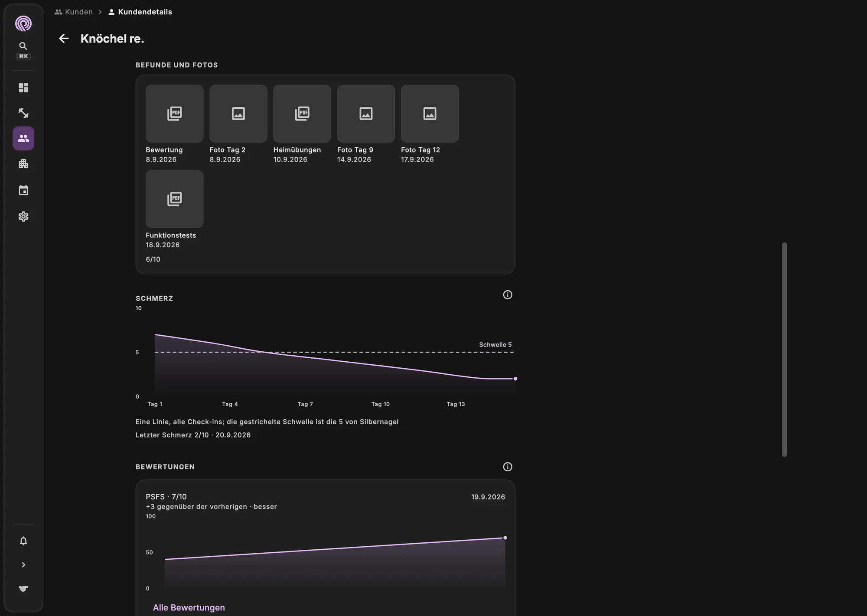Show info for the Schmerz chart
Image resolution: width=867 pixels, height=616 pixels.
click(508, 295)
